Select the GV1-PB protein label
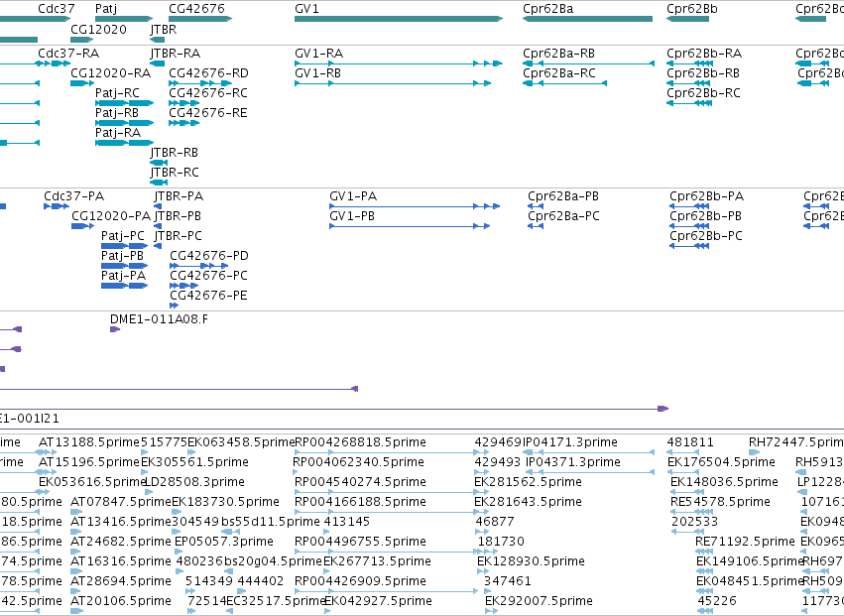This screenshot has height=616, width=844. [352, 216]
